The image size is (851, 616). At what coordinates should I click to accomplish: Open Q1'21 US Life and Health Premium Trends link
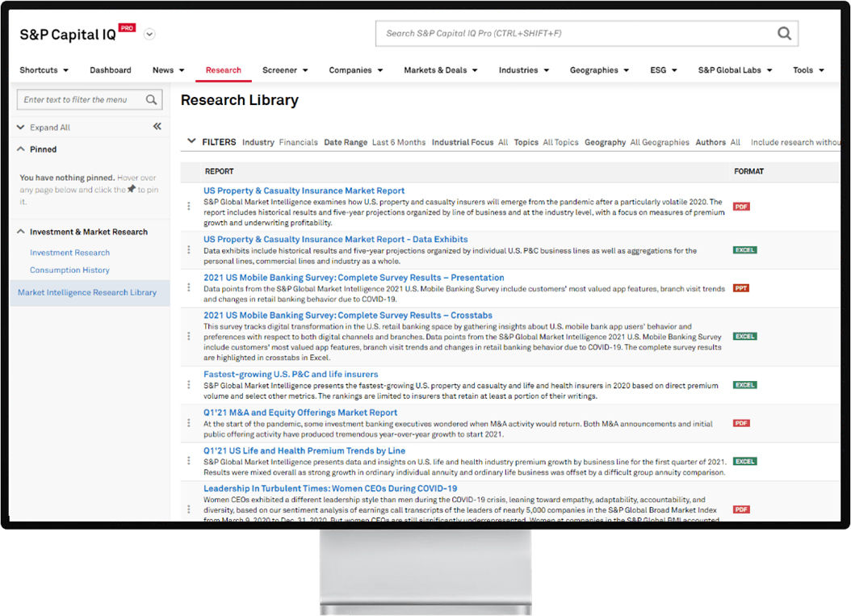pos(304,451)
